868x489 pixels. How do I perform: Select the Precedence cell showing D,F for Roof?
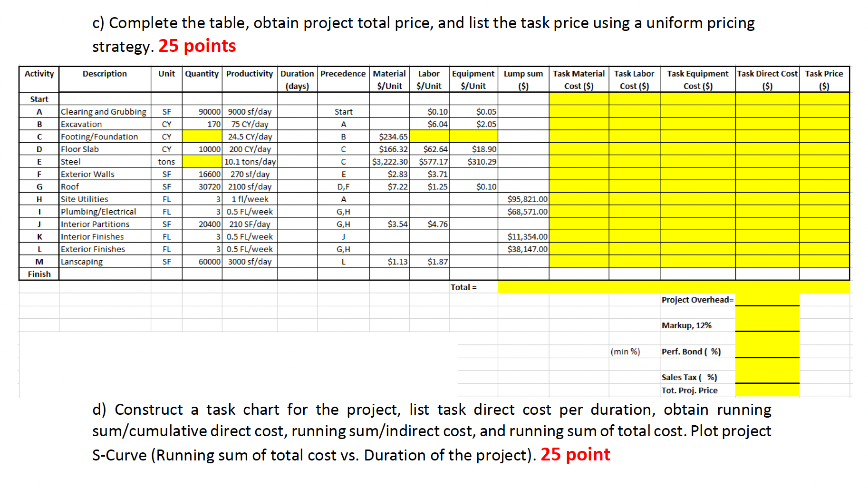[343, 187]
